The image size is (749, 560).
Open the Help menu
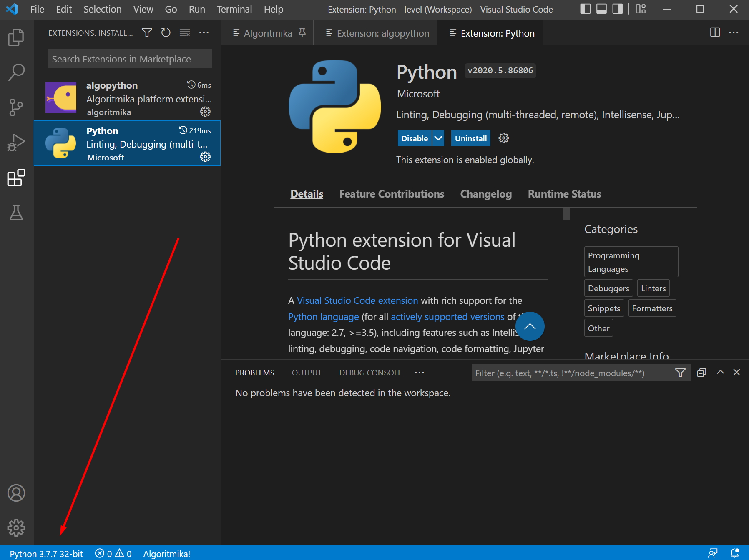274,9
